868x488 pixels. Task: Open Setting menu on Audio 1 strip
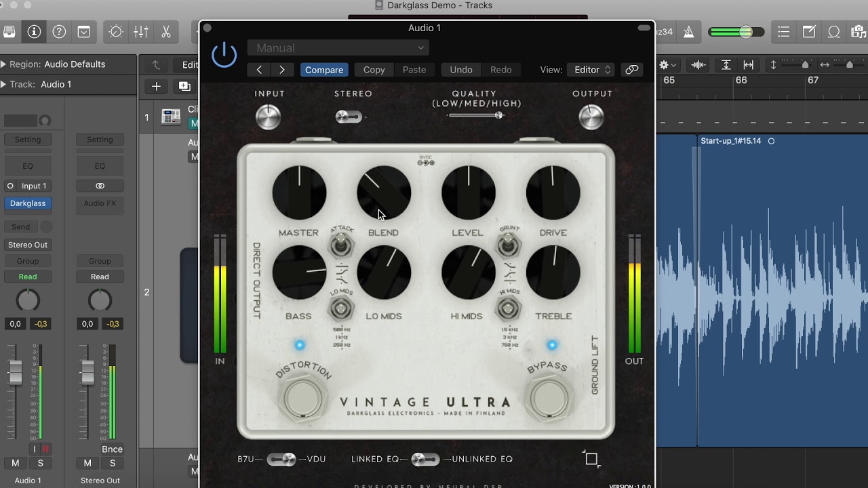[28, 140]
